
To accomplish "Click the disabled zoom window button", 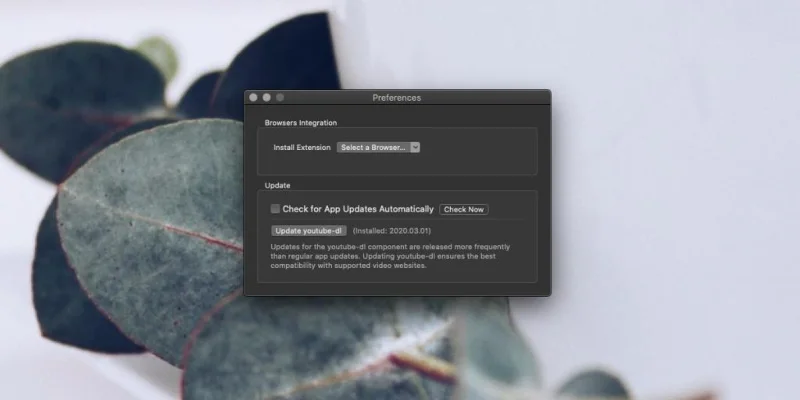I will (280, 97).
